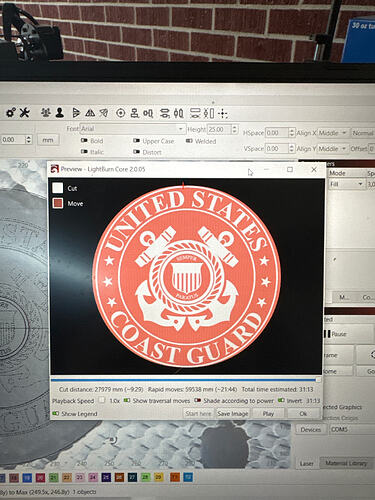Click the paper-plane shaped mirror icon
This screenshot has height=500, width=375.
104,113
